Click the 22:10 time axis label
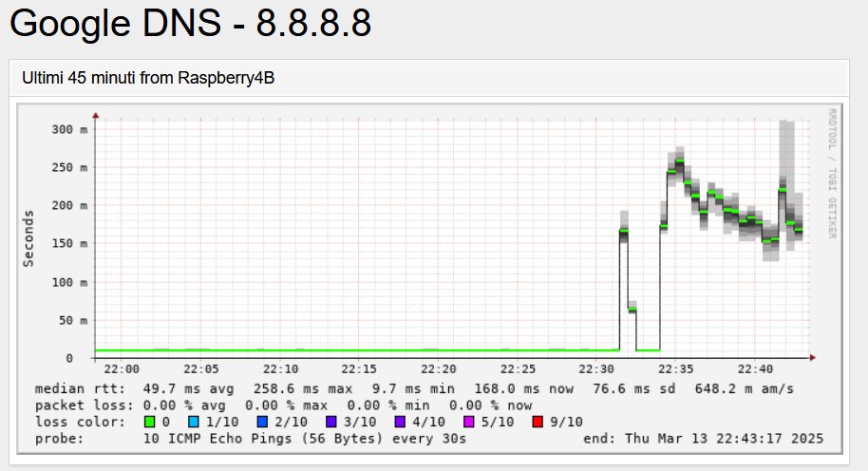The image size is (868, 471). click(281, 369)
